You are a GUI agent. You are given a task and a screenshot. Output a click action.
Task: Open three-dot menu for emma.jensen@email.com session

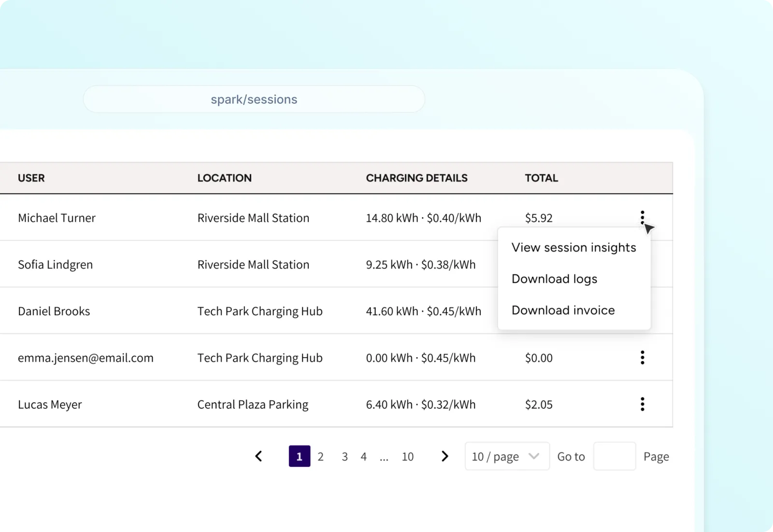click(642, 357)
